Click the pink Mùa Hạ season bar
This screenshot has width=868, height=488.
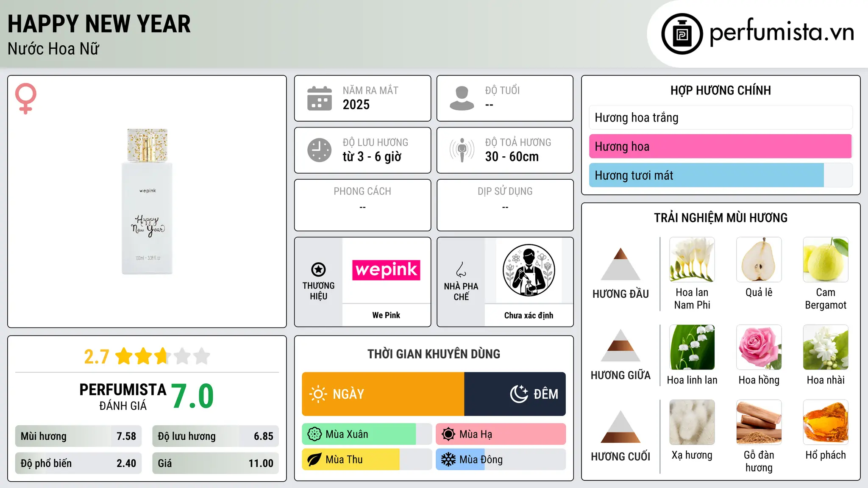coord(501,434)
